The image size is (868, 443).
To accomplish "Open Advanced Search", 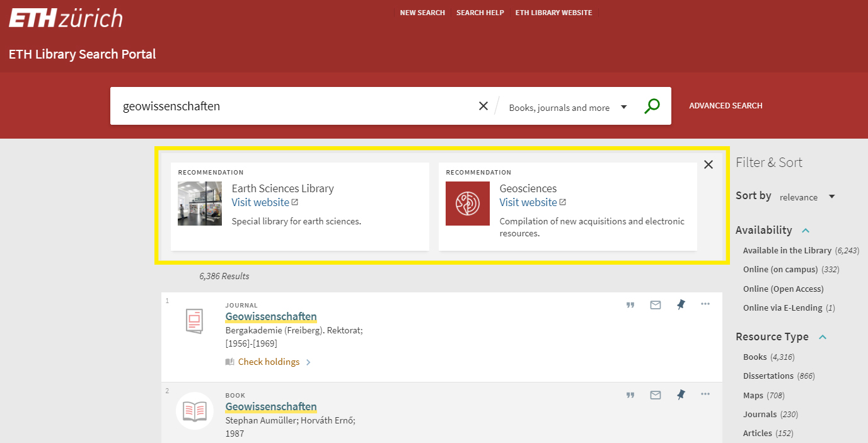I will (x=726, y=106).
